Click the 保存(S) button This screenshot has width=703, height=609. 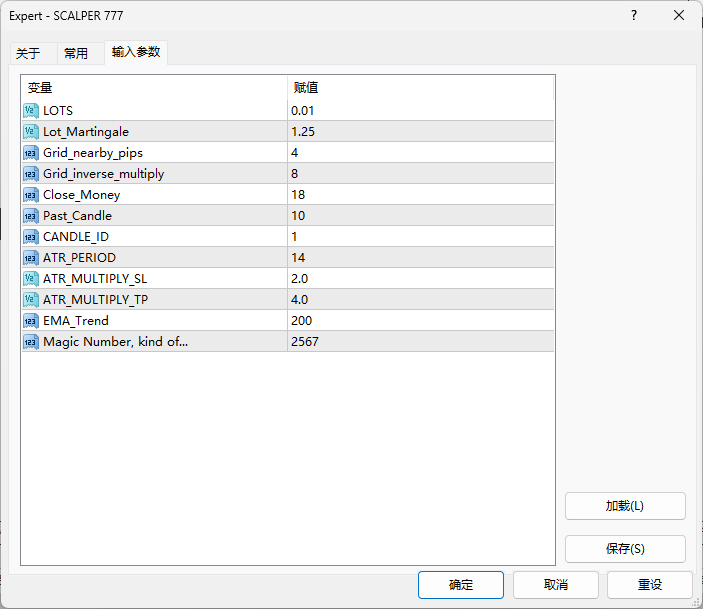point(625,548)
